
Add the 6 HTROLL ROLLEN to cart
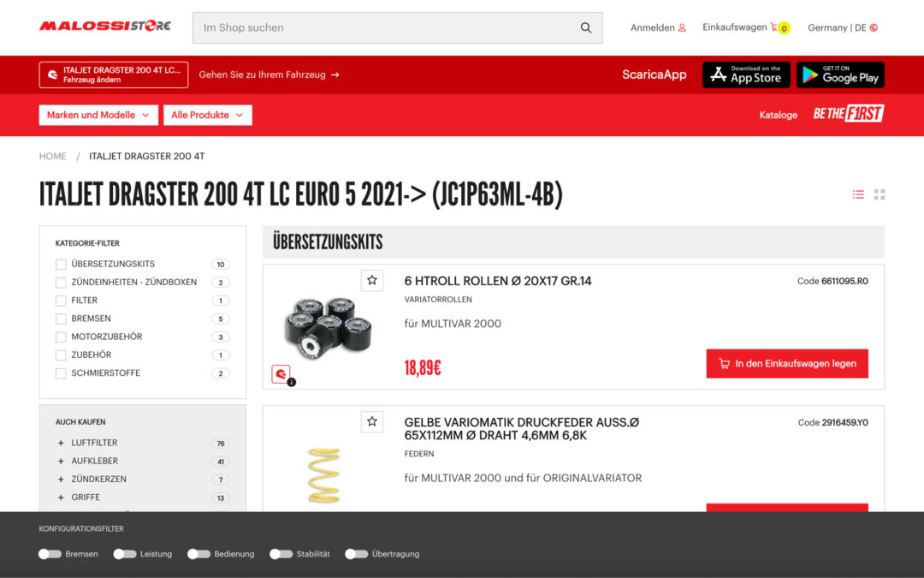(x=787, y=364)
